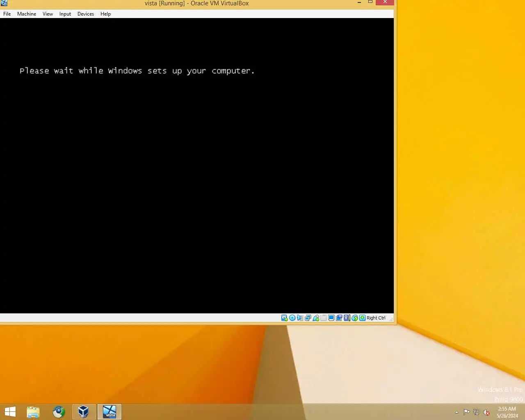Open Action Center flag icon
525x420 pixels.
[466, 412]
